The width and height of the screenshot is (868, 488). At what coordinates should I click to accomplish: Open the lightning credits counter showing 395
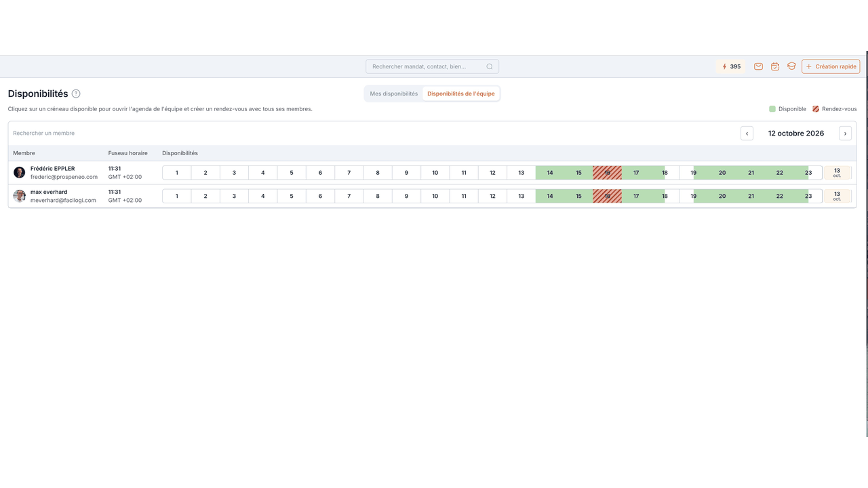coord(731,66)
